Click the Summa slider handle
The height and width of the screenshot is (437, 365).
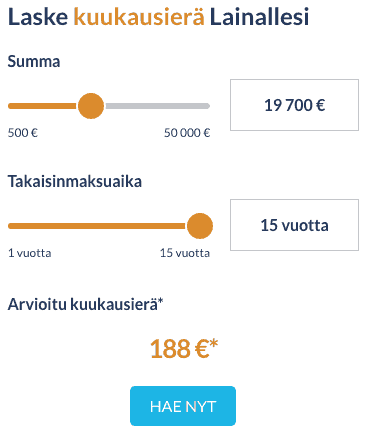tap(91, 106)
